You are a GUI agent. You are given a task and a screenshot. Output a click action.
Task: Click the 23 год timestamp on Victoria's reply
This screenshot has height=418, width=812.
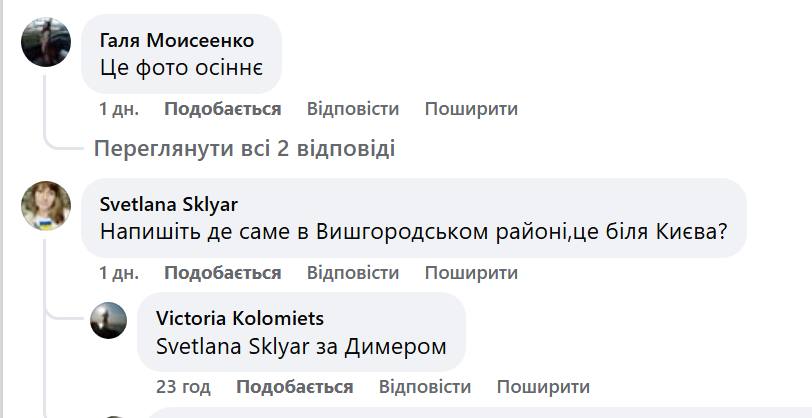click(x=183, y=386)
